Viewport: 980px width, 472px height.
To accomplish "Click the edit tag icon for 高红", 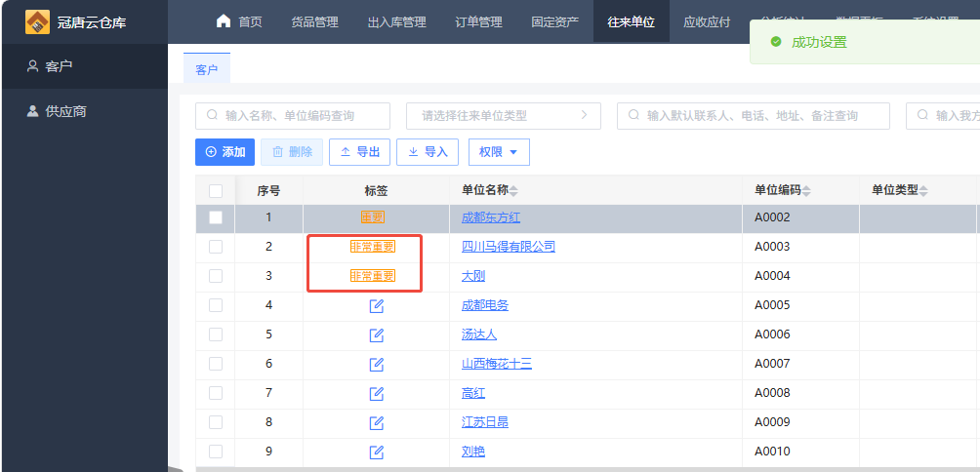I will tap(376, 394).
